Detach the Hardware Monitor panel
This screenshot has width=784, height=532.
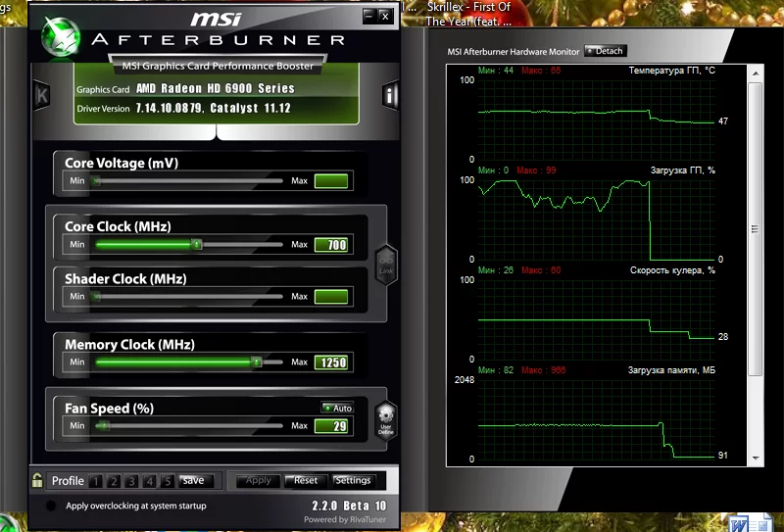click(605, 51)
